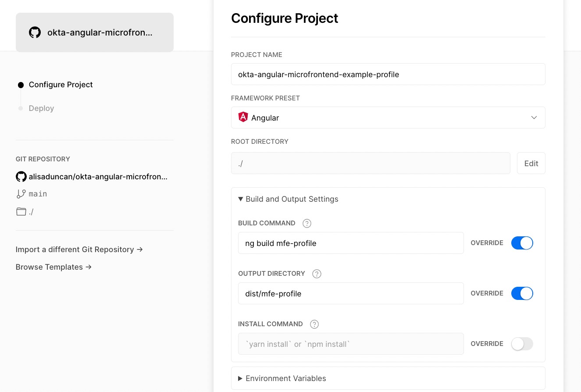
Task: Click the Edit button for Root Directory
Action: pos(531,163)
